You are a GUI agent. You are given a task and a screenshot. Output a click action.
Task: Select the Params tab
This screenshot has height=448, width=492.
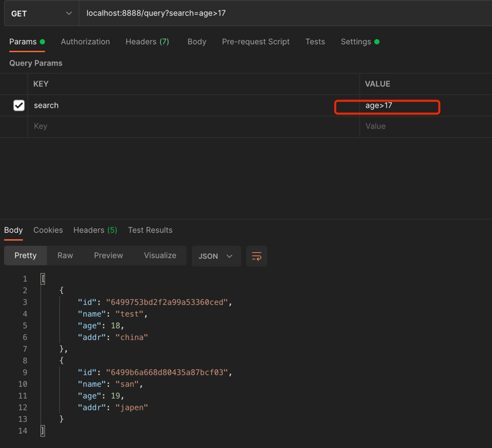23,42
